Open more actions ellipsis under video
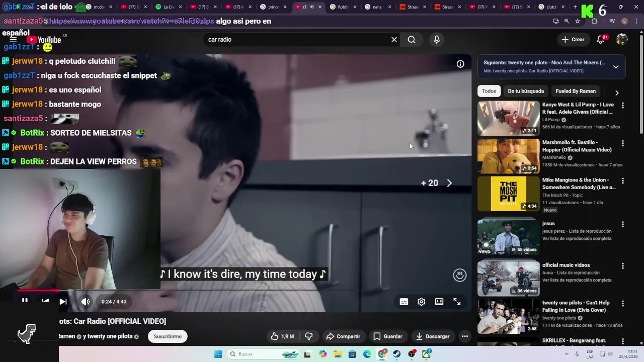This screenshot has width=644, height=362. 465,336
